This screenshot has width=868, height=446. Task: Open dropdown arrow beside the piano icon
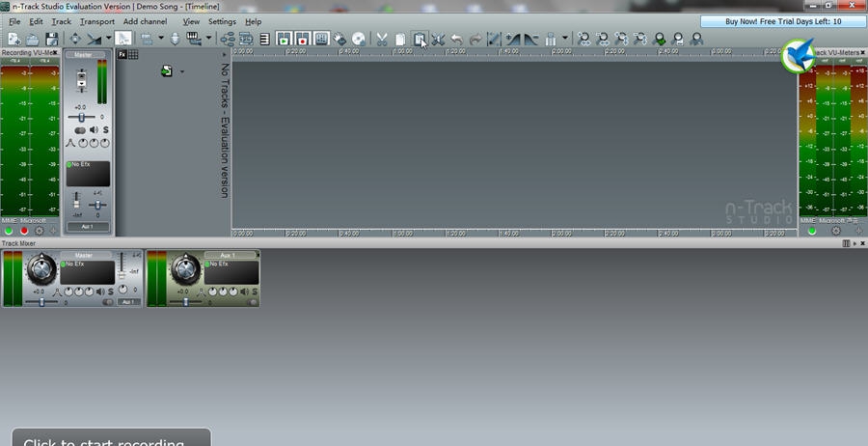(208, 39)
